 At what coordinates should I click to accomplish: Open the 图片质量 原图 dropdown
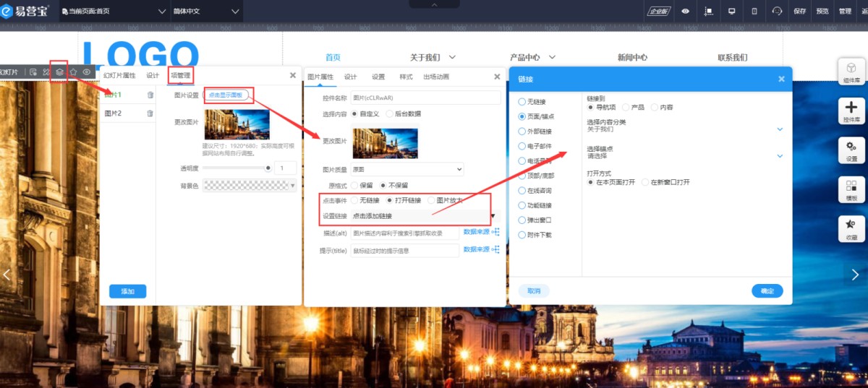tap(407, 169)
